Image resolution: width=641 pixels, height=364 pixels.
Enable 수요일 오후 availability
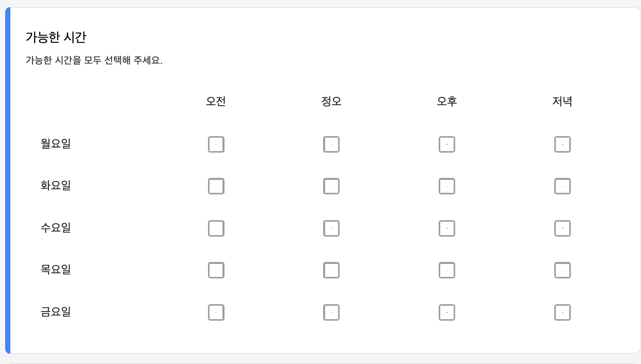click(x=447, y=228)
